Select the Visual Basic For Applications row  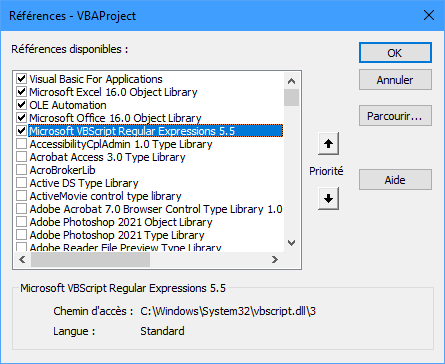96,79
